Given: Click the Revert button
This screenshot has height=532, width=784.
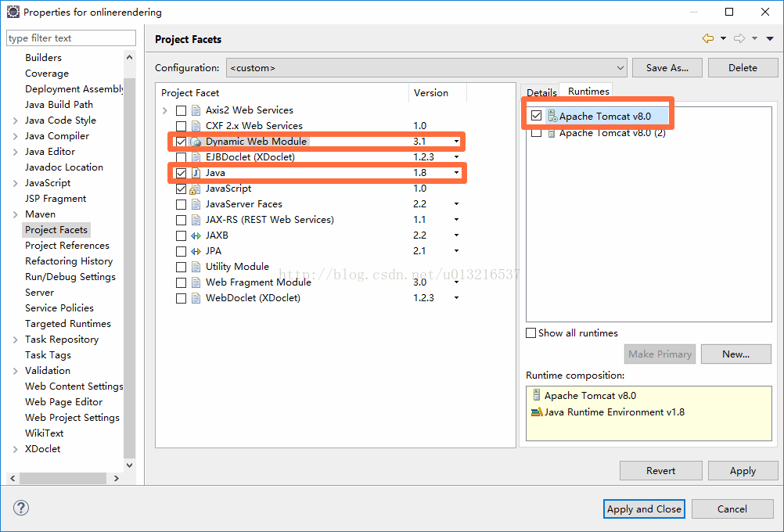Looking at the screenshot, I should pos(661,470).
